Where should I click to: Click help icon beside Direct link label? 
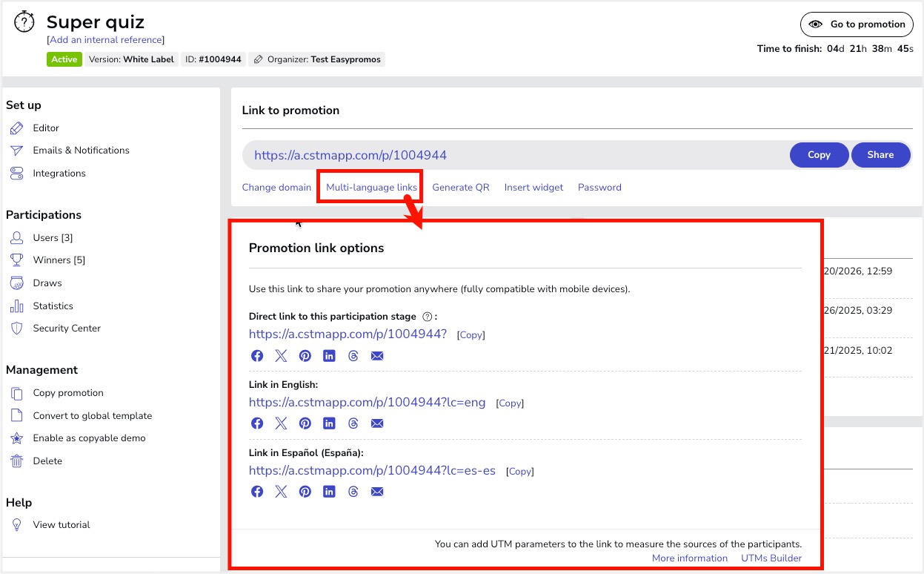[427, 317]
